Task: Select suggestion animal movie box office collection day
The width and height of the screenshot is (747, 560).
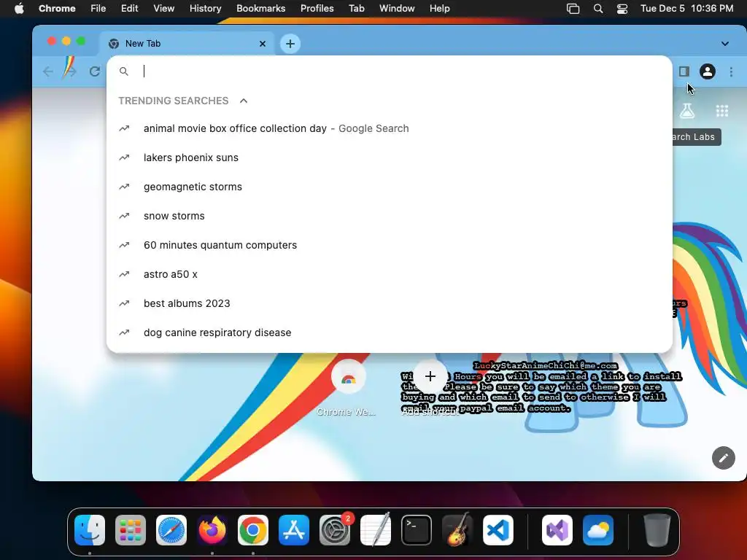Action: [x=390, y=128]
